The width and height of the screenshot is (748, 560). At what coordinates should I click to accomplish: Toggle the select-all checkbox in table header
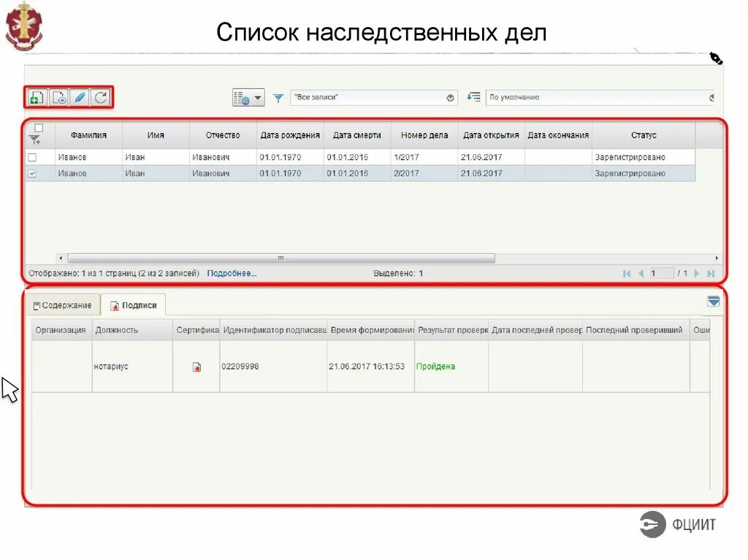tap(39, 128)
